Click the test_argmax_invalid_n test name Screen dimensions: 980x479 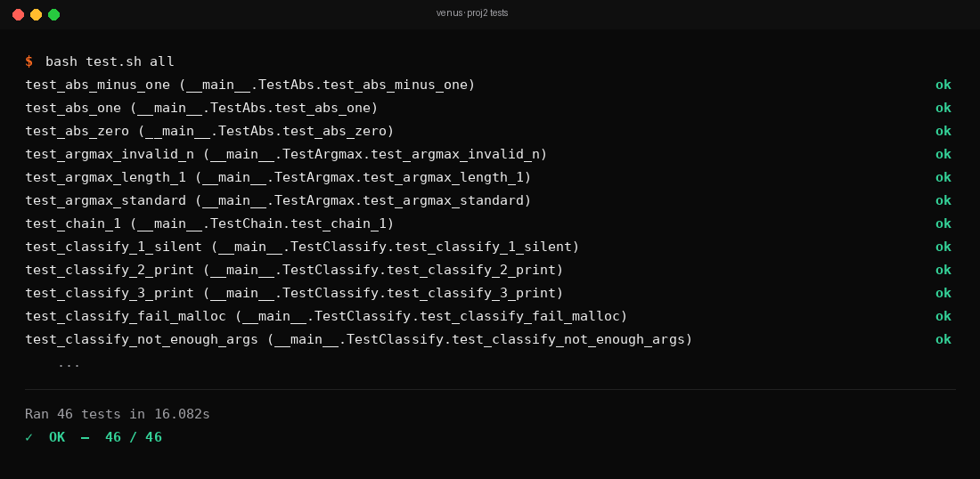click(110, 154)
